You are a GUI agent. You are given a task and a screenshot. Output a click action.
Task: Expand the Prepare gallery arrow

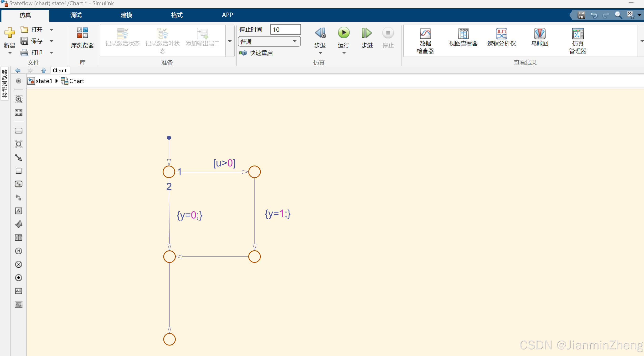pyautogui.click(x=230, y=41)
